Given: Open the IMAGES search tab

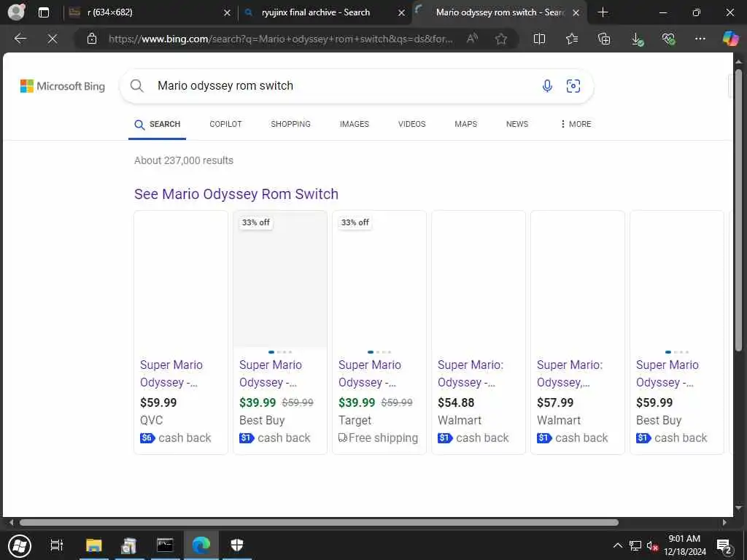Looking at the screenshot, I should coord(355,124).
